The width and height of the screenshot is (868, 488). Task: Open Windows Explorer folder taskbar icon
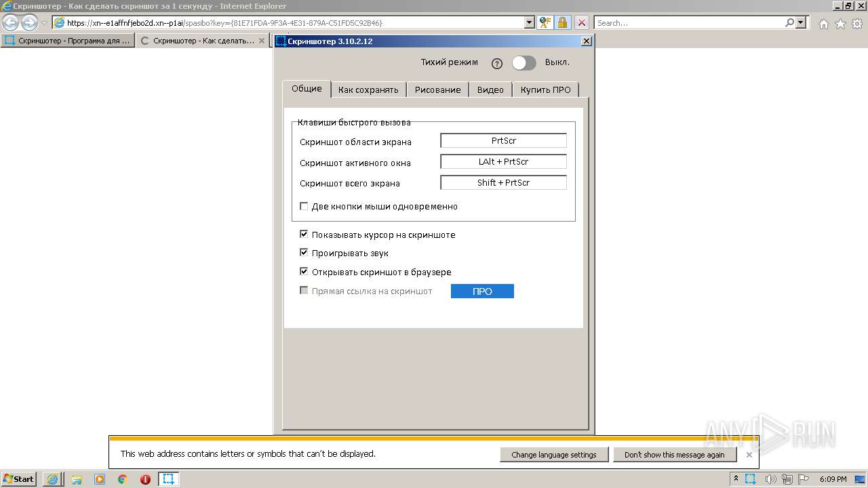tap(77, 479)
